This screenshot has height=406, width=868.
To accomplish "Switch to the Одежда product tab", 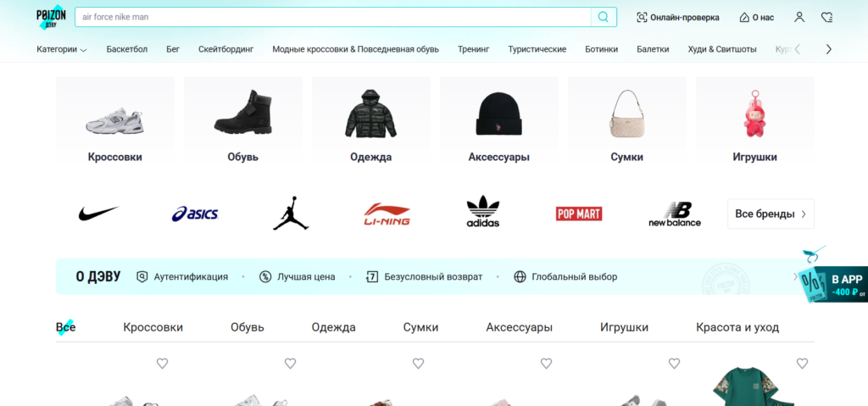I will [x=333, y=327].
